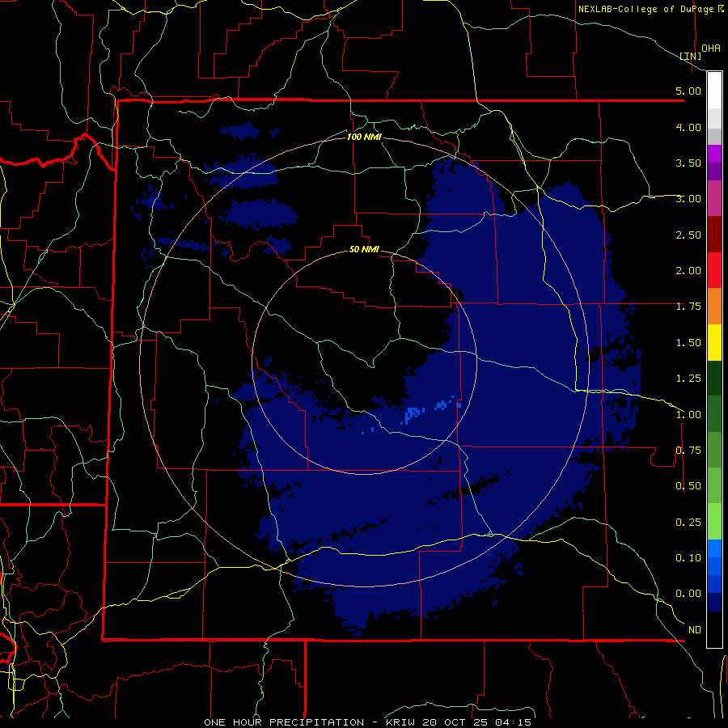The image size is (728, 728).
Task: Pick the white swatch atop the legend
Action: click(x=714, y=90)
